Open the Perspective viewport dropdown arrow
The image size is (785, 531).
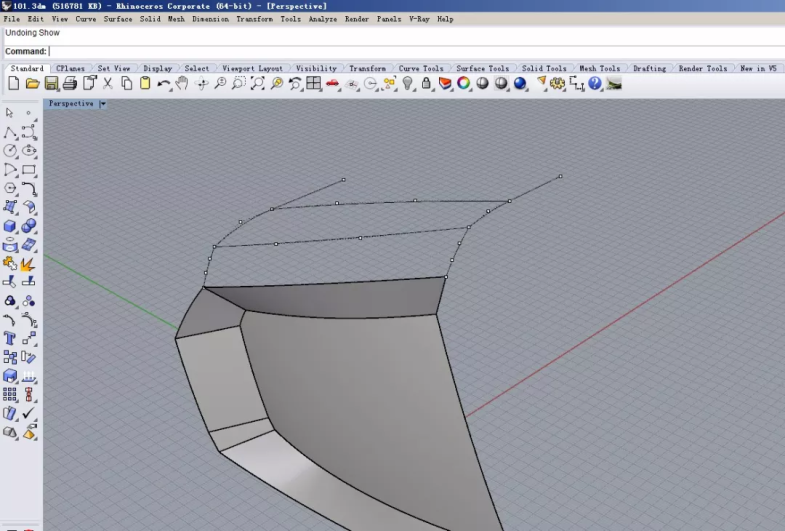coord(103,104)
